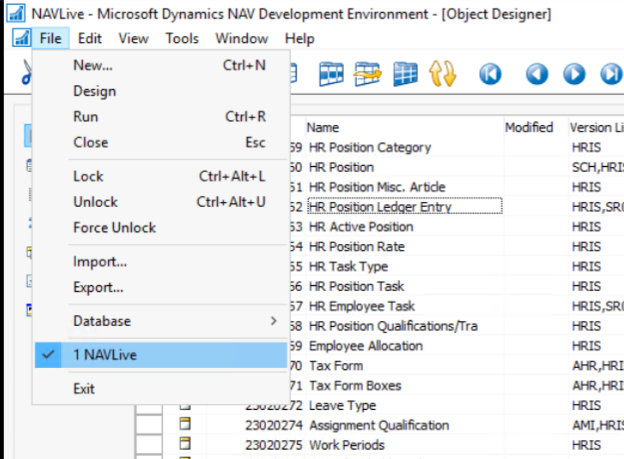Select HR Position Misc. Article row
This screenshot has width=624, height=459.
coord(405,187)
